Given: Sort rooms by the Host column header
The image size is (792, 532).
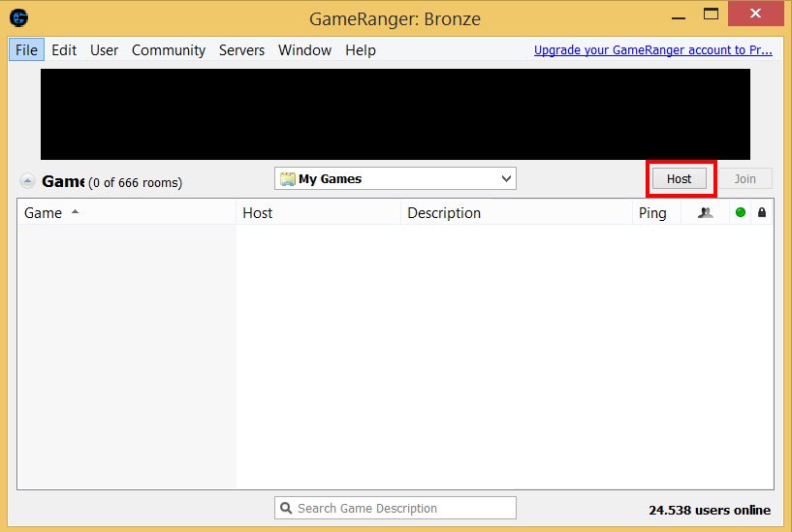Looking at the screenshot, I should (x=318, y=212).
